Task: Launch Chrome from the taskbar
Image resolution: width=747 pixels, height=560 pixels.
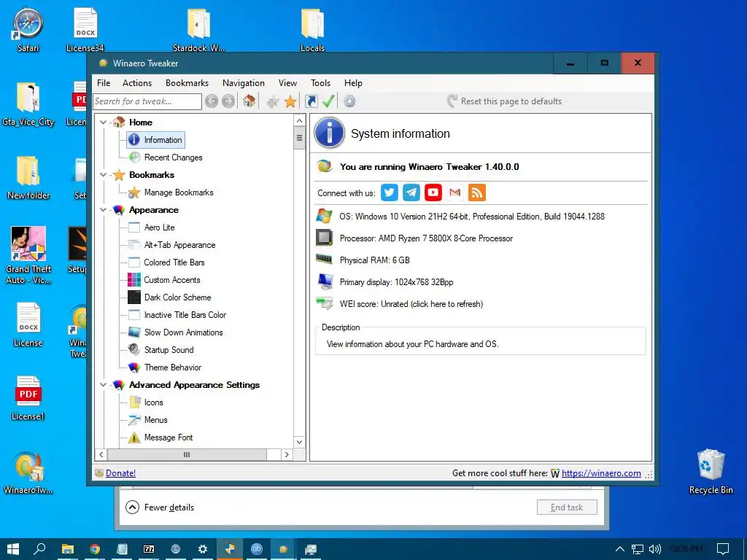Action: (95, 549)
